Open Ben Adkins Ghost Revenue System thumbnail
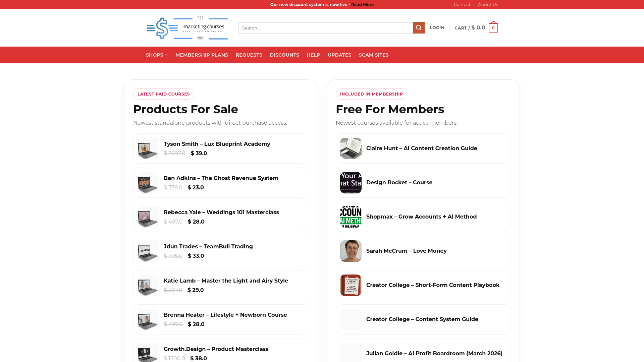The width and height of the screenshot is (644, 362). coord(148,183)
